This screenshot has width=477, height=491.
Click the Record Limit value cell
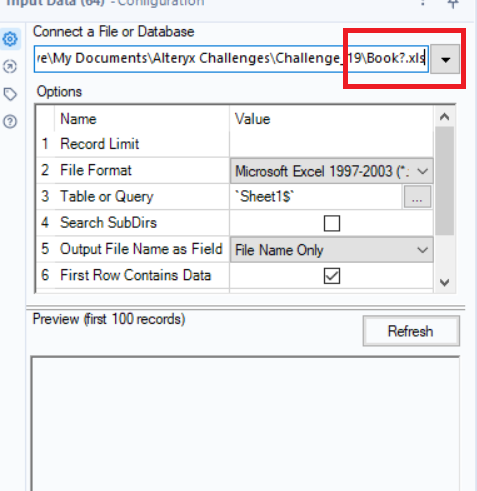tap(332, 144)
